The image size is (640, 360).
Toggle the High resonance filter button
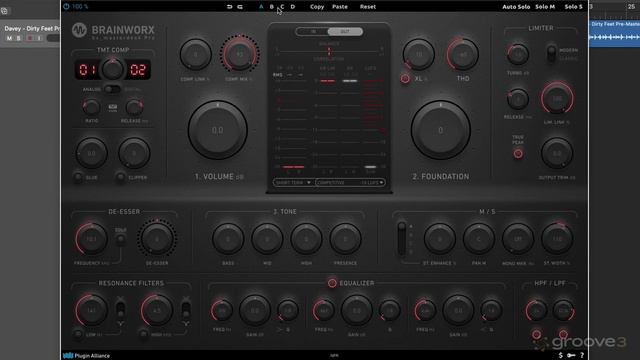[x=143, y=334]
